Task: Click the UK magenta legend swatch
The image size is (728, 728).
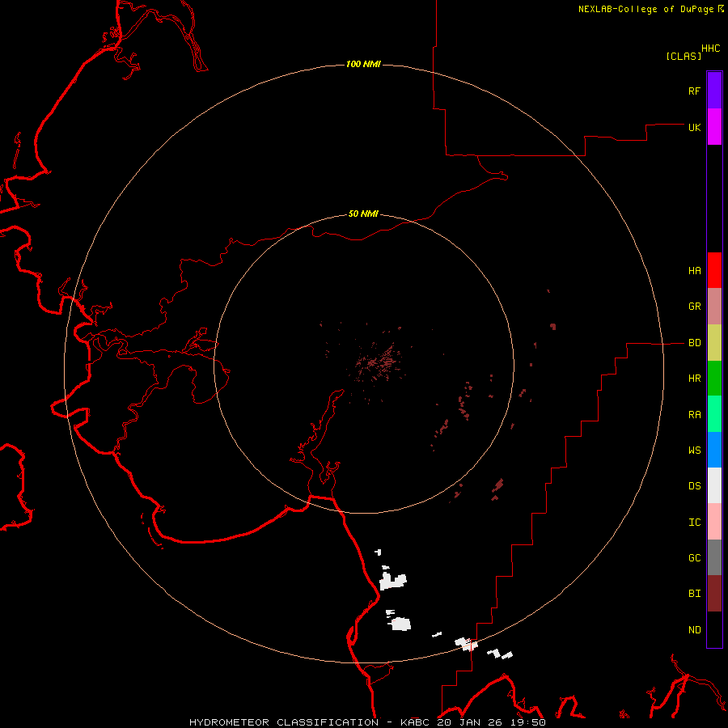Action: click(714, 127)
